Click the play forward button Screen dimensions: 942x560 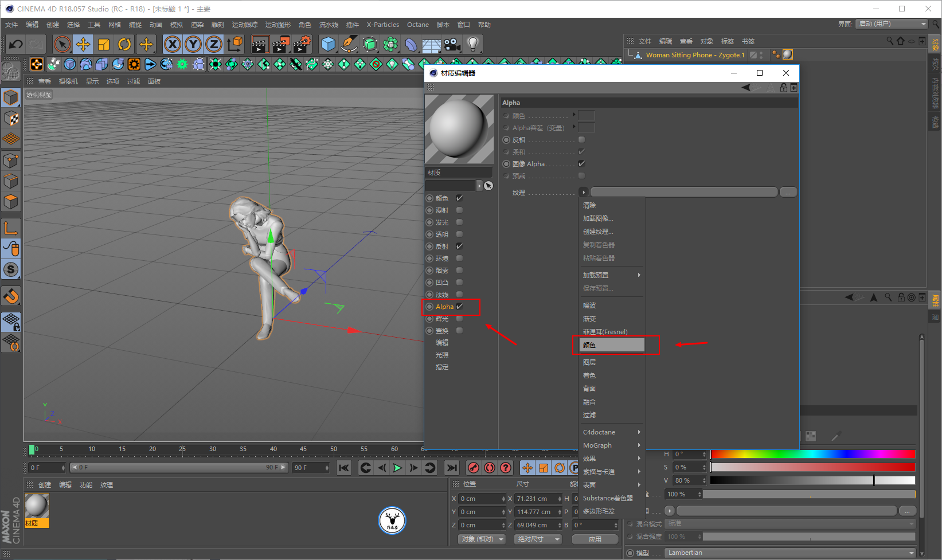click(397, 468)
